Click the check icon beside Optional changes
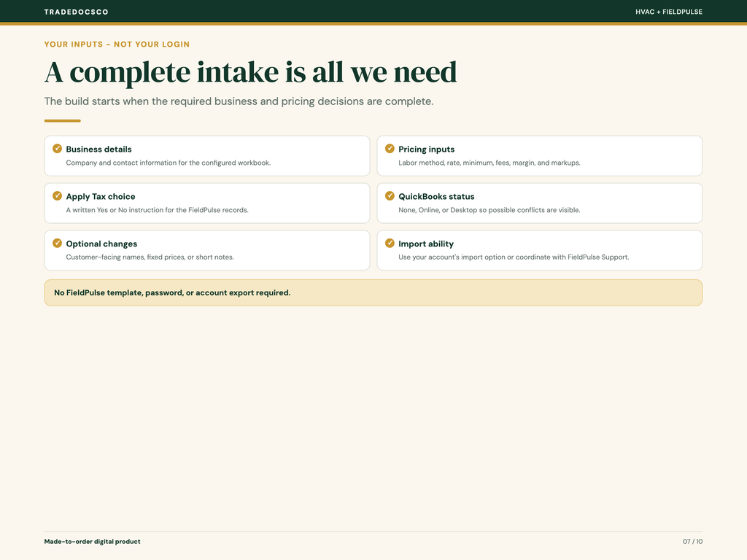Screen dimensions: 747x560 pos(57,243)
